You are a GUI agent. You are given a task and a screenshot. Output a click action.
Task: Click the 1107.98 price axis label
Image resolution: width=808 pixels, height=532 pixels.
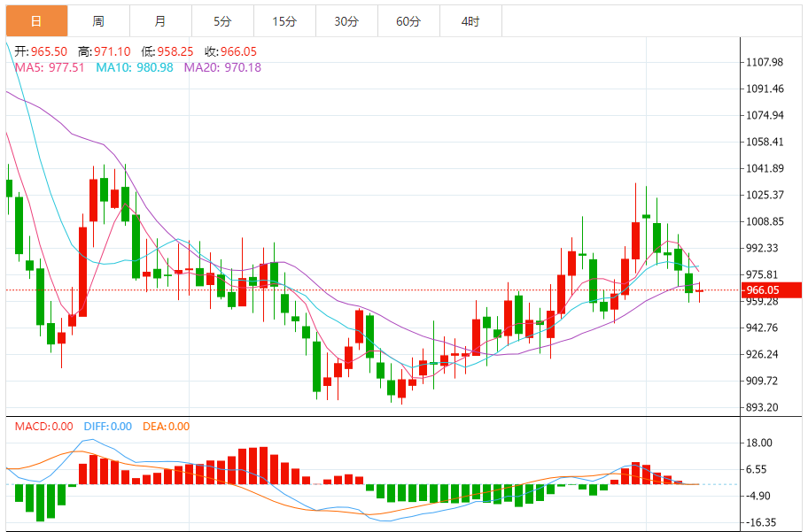click(x=765, y=62)
